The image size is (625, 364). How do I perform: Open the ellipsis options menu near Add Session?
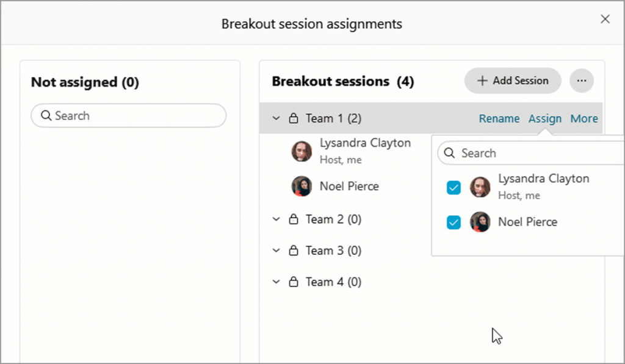(x=582, y=80)
